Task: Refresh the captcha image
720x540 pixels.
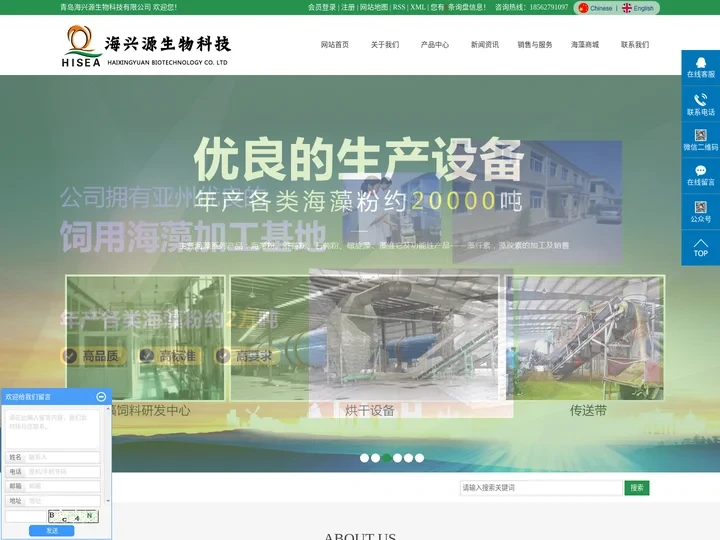Action: coord(73,516)
